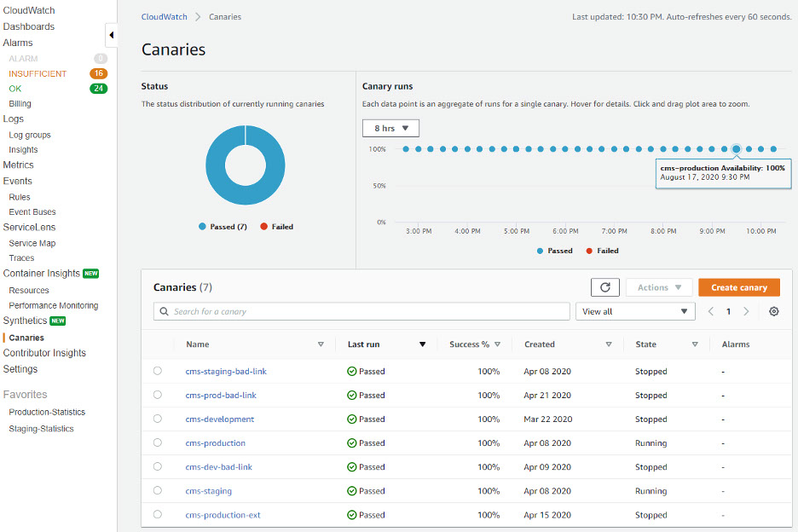Image resolution: width=798 pixels, height=532 pixels.
Task: Click the Passed donut chart ring
Action: tap(213, 166)
